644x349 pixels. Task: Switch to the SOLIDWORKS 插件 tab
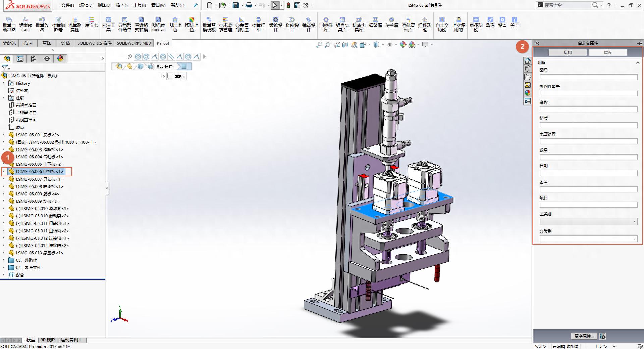tap(95, 43)
